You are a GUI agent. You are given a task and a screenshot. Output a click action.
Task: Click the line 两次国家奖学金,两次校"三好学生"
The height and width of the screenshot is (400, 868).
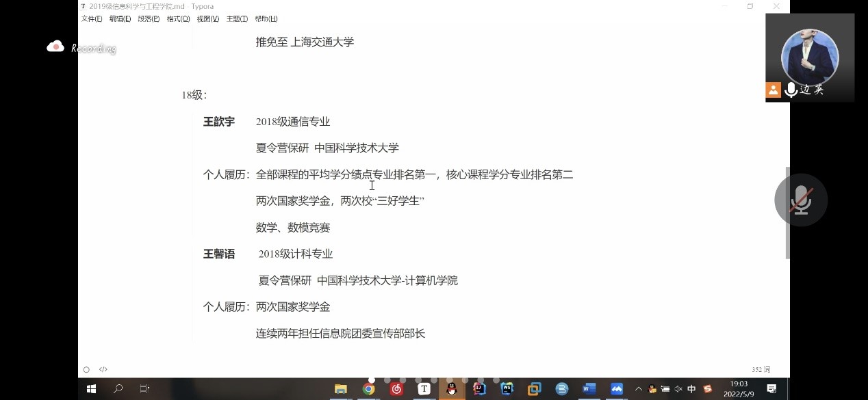point(340,201)
